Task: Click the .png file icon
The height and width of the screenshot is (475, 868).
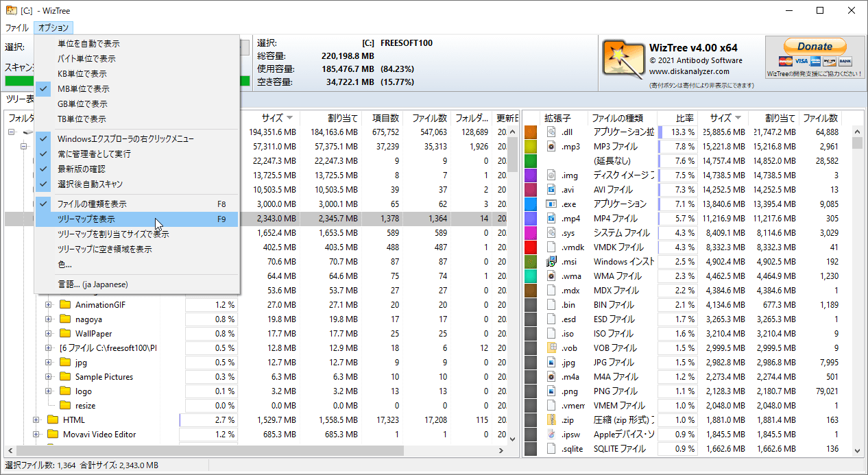Action: pyautogui.click(x=551, y=391)
